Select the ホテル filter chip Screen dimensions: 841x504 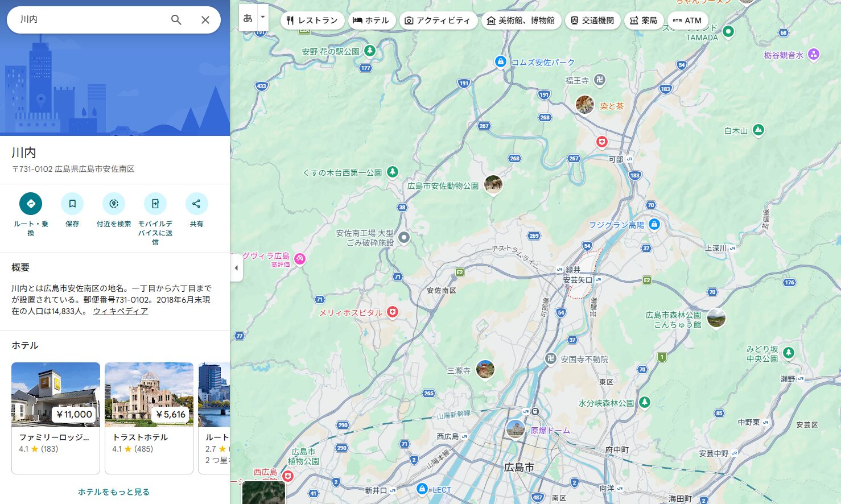click(x=371, y=20)
